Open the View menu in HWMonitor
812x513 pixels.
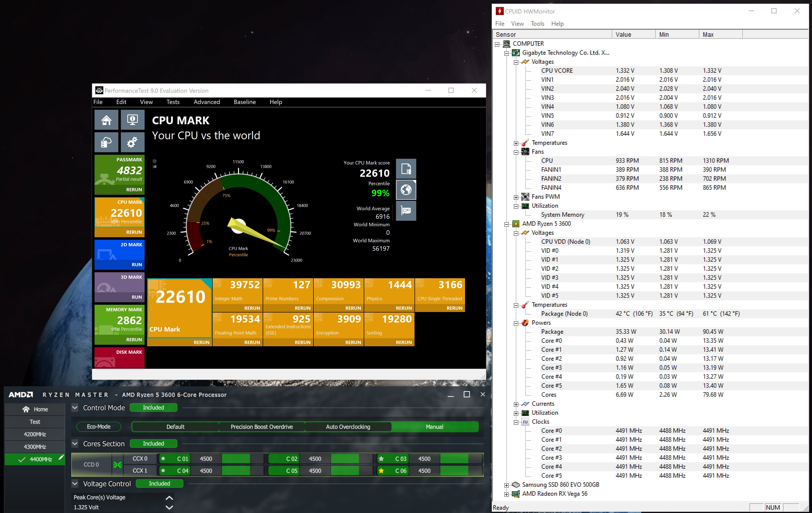tap(517, 23)
